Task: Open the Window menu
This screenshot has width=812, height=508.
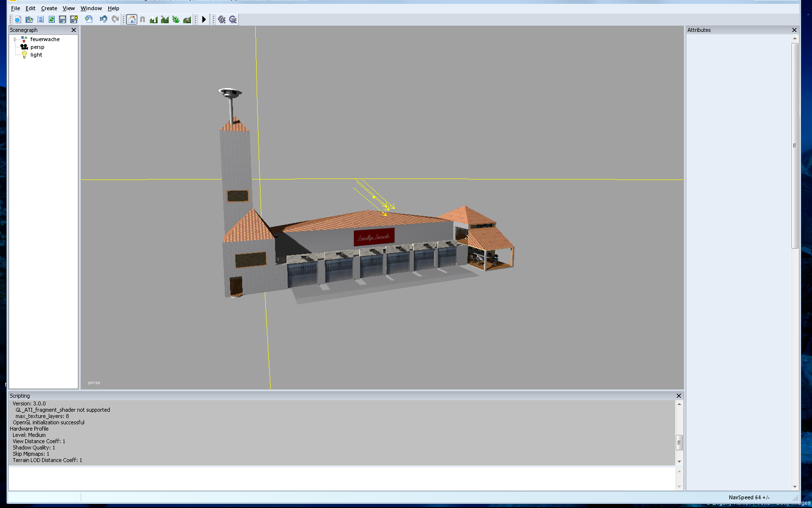Action: pos(91,8)
